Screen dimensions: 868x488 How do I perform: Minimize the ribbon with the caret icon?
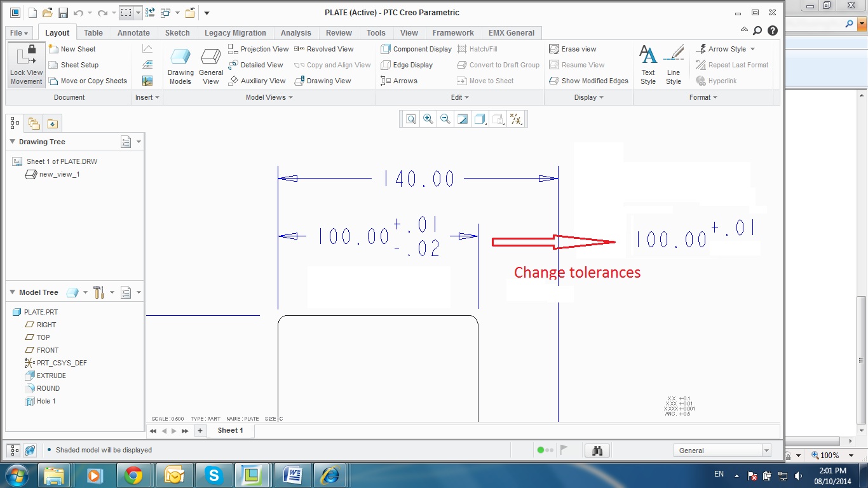745,30
